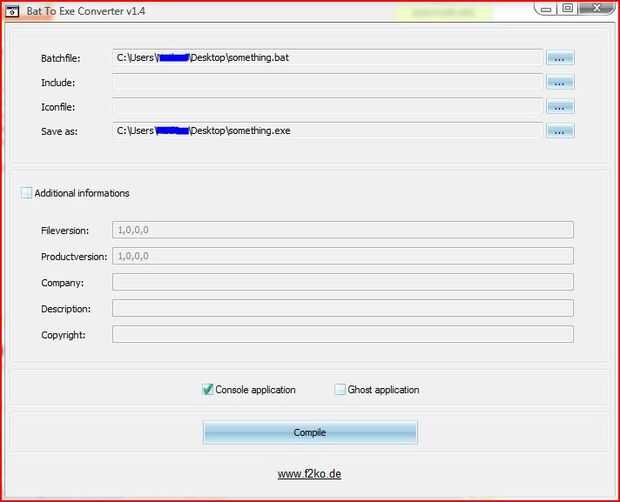620x502 pixels.
Task: Click the Batchfile path field
Action: pyautogui.click(x=327, y=58)
